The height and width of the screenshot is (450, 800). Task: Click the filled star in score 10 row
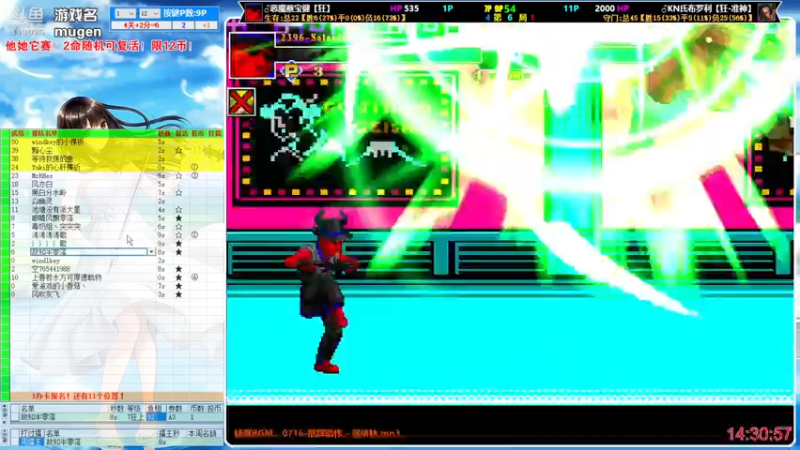pos(179,278)
